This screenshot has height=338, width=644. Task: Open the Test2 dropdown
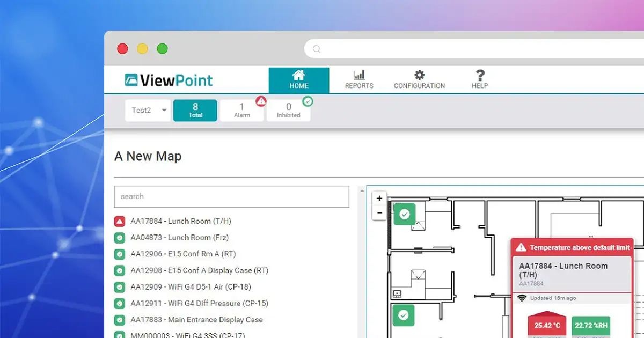[148, 111]
